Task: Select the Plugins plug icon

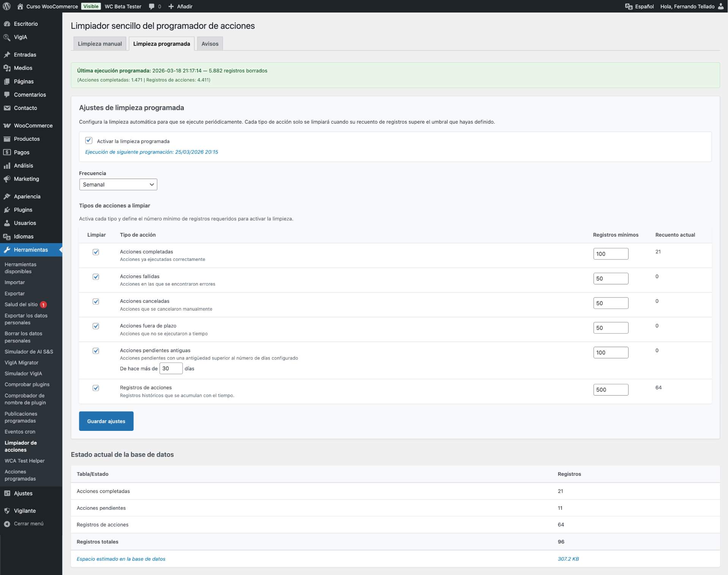Action: (x=7, y=209)
